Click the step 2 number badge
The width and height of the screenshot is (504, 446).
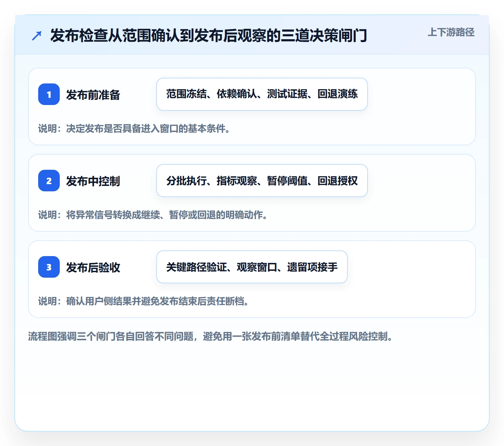(49, 181)
